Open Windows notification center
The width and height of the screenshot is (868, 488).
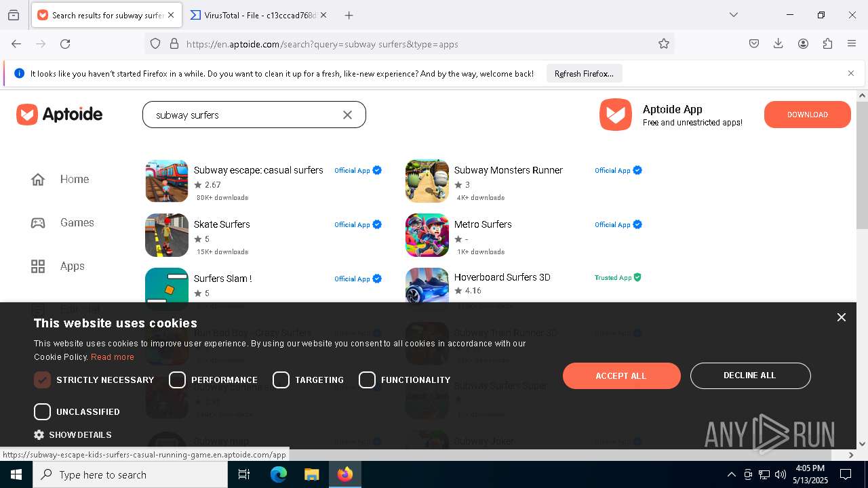(846, 474)
